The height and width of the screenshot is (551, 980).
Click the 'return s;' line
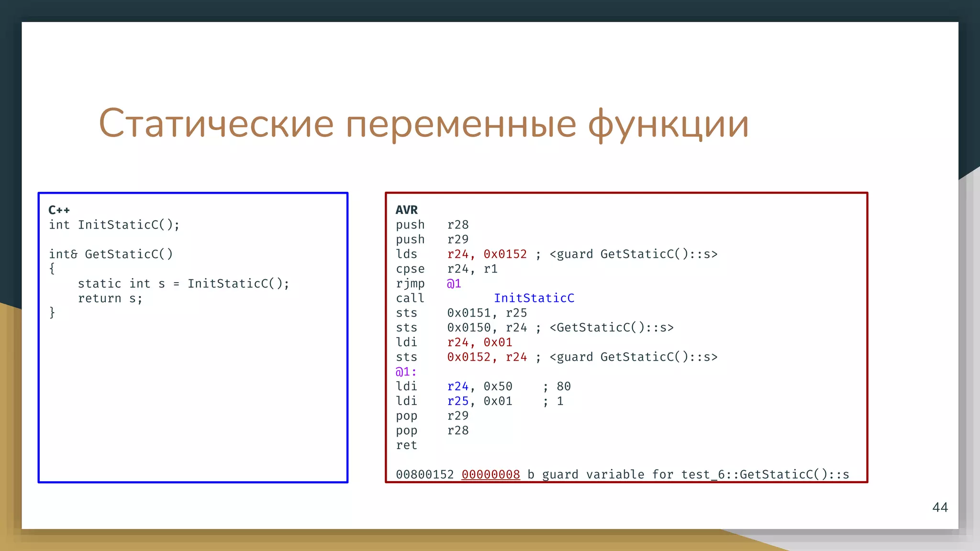click(111, 298)
